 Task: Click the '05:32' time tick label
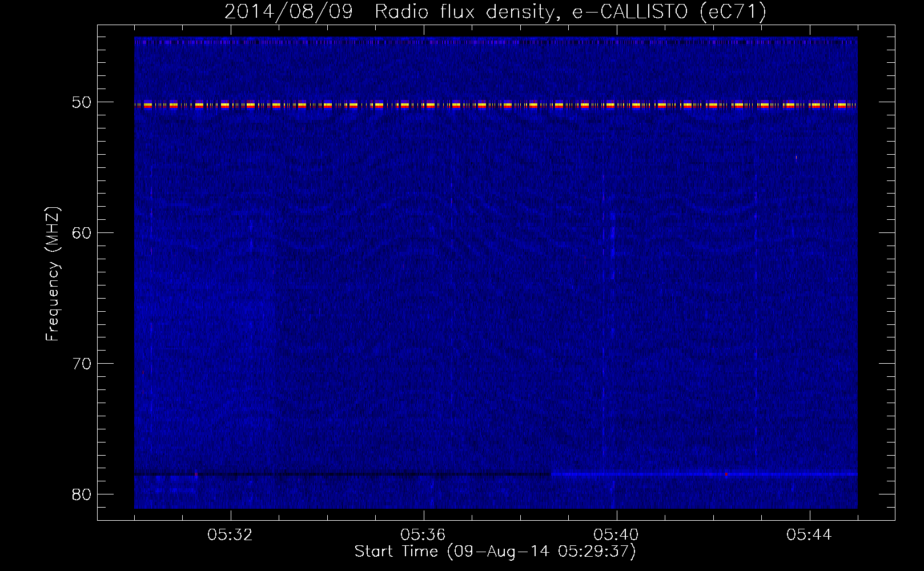(x=230, y=535)
